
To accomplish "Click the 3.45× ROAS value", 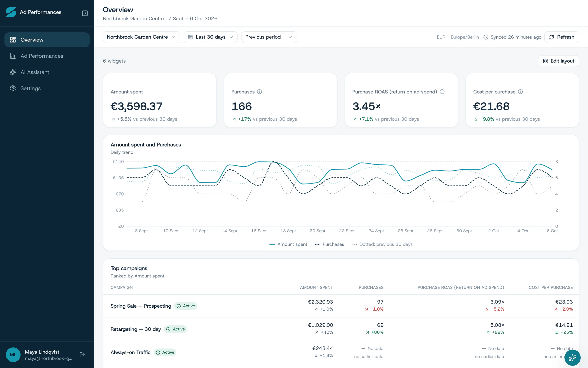I will tap(367, 106).
